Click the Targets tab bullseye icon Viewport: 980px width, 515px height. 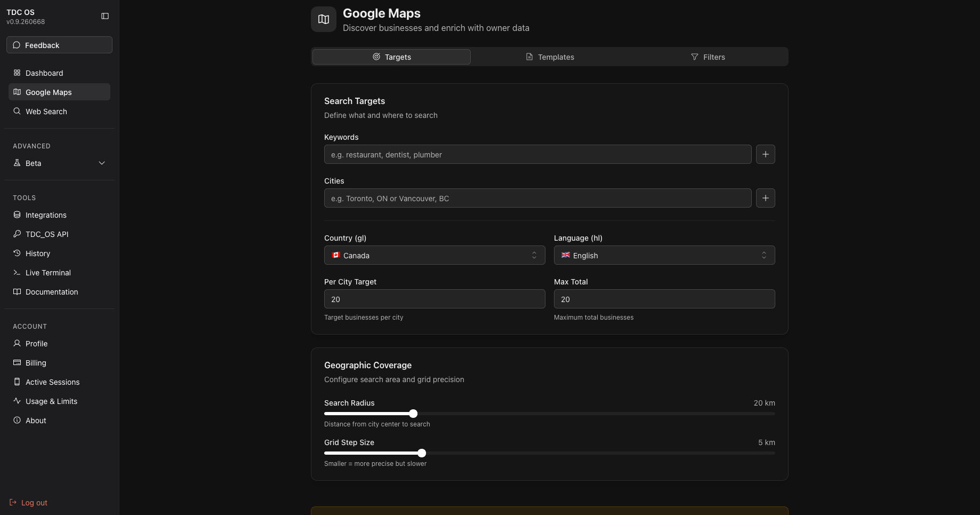pyautogui.click(x=376, y=57)
